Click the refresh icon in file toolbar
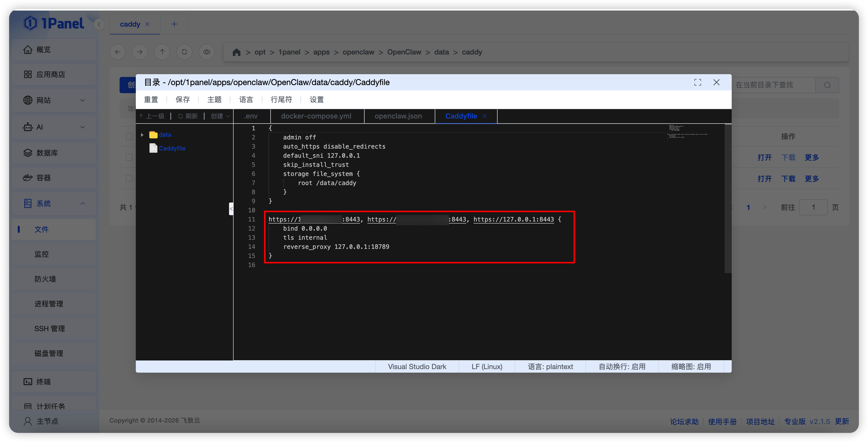The image size is (868, 442). [x=184, y=52]
